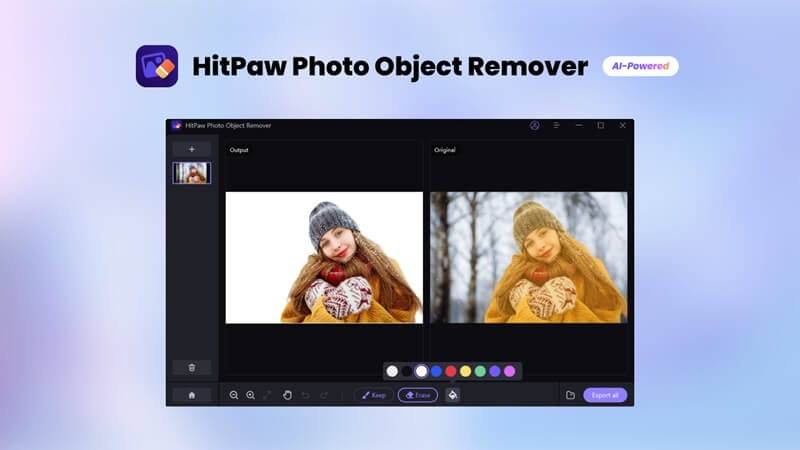The height and width of the screenshot is (450, 800).
Task: Zoom out of the preview
Action: coord(234,395)
